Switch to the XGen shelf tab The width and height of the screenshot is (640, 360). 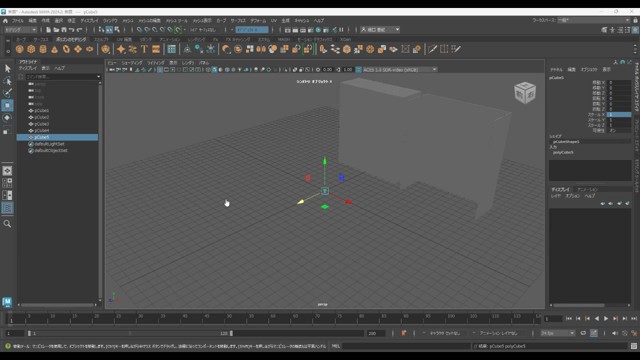point(345,40)
